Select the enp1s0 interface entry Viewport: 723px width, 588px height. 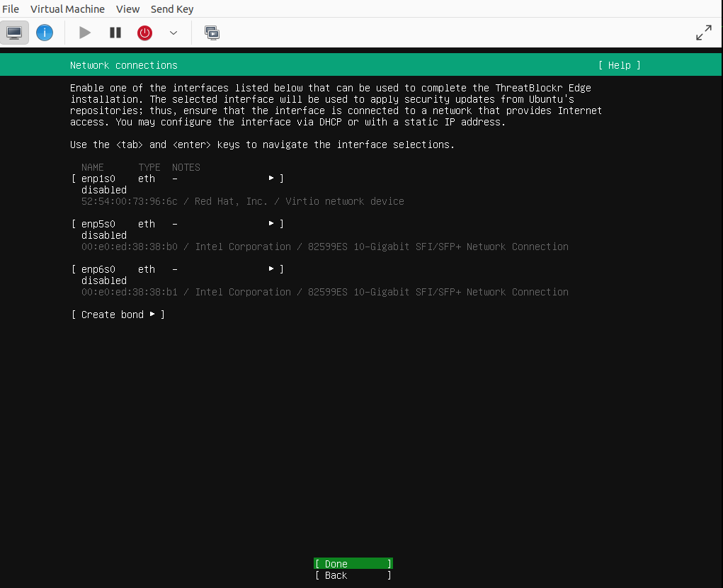coord(178,179)
